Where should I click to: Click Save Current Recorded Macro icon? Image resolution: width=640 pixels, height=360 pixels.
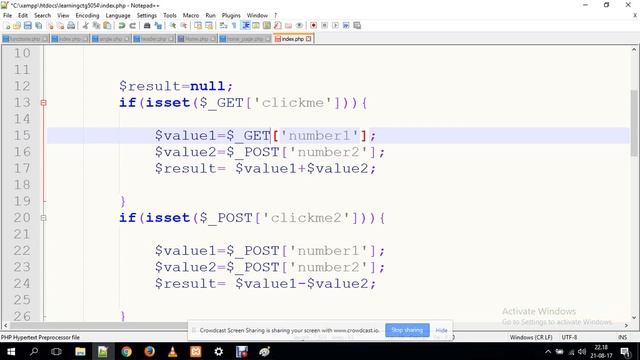tap(357, 25)
